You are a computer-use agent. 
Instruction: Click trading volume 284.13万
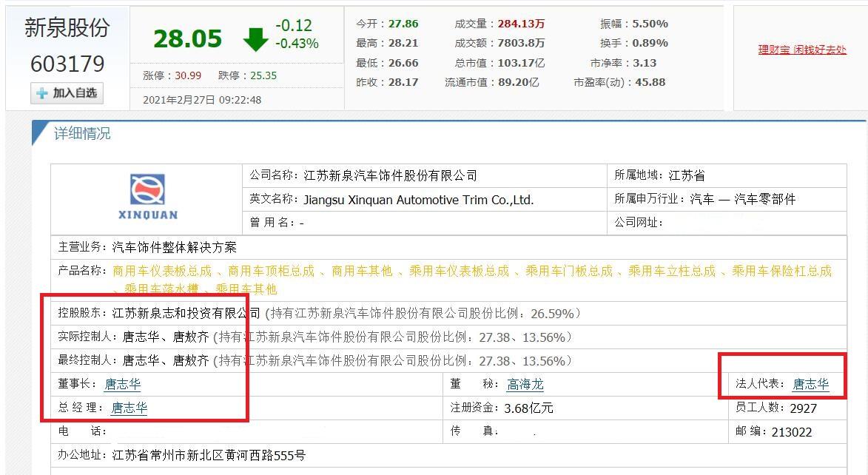522,24
